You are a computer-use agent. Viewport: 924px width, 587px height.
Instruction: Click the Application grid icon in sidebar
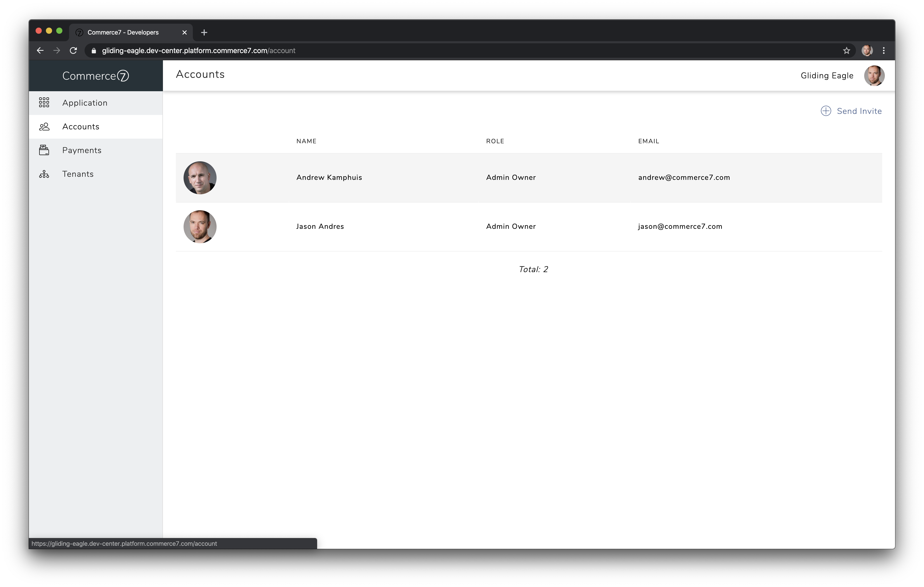44,102
